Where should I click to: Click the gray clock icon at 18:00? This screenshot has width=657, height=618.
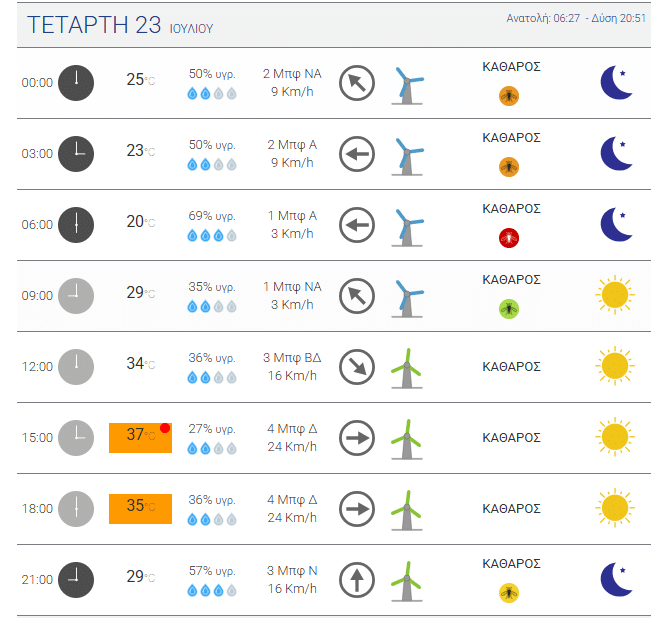[x=76, y=509]
